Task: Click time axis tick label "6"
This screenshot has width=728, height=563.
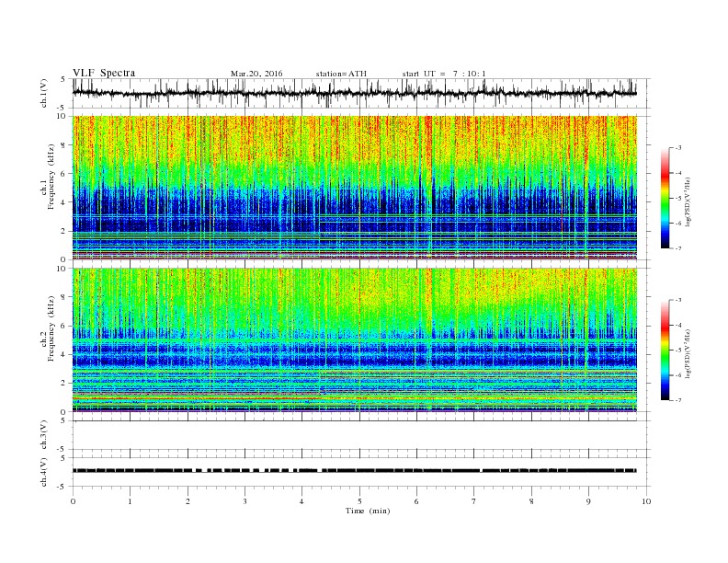Action: (x=416, y=501)
